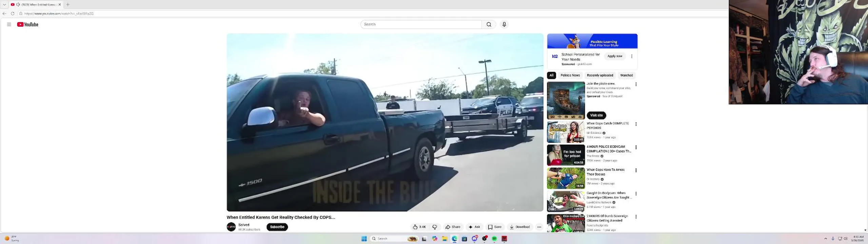Open Task View on taskbar

click(x=424, y=239)
